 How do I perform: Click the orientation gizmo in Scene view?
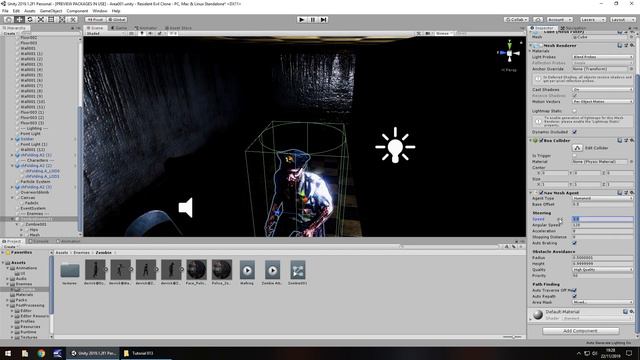coord(509,52)
